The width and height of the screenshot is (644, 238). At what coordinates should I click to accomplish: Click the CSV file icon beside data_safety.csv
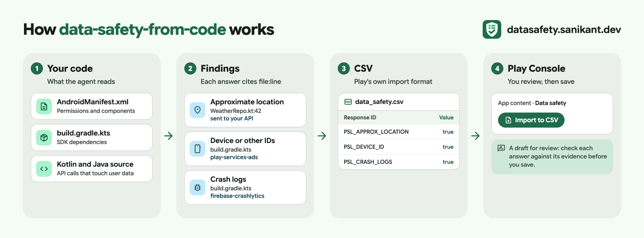348,102
